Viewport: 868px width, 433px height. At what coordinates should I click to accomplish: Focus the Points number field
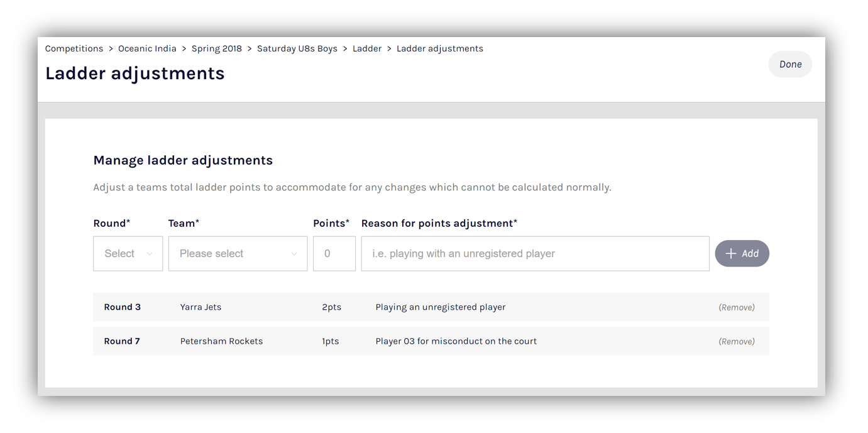pyautogui.click(x=334, y=254)
